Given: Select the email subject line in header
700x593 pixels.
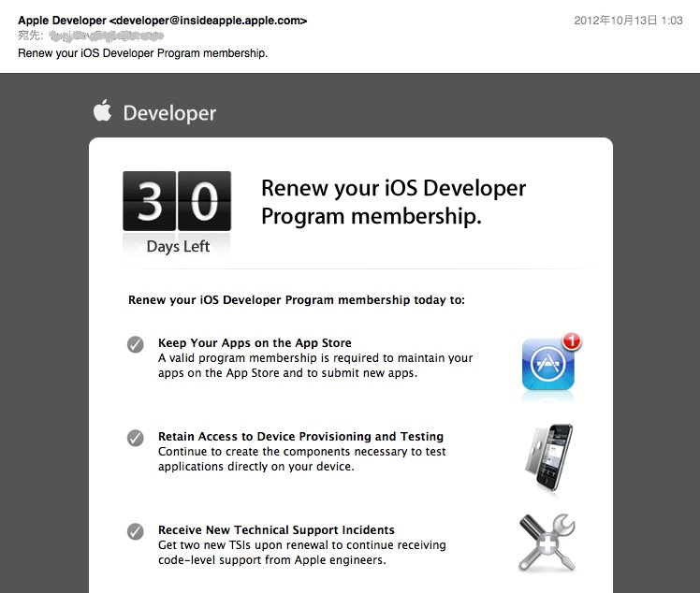Looking at the screenshot, I should [143, 52].
